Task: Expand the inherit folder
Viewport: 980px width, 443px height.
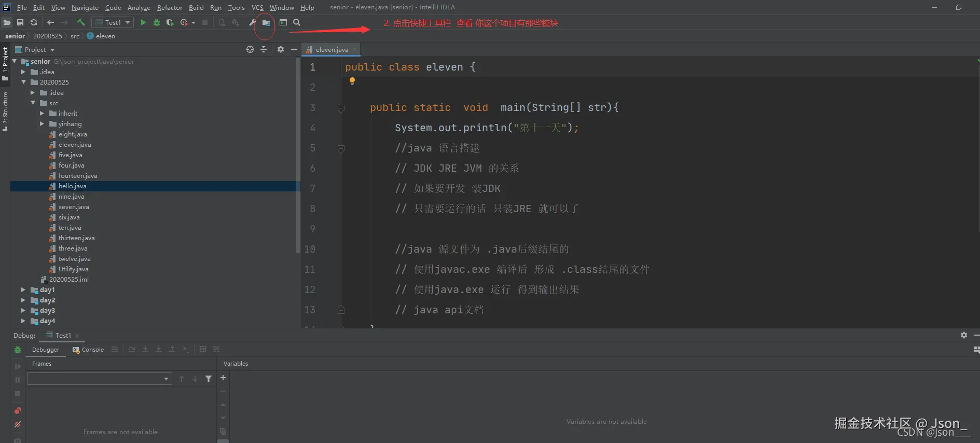Action: click(x=42, y=113)
